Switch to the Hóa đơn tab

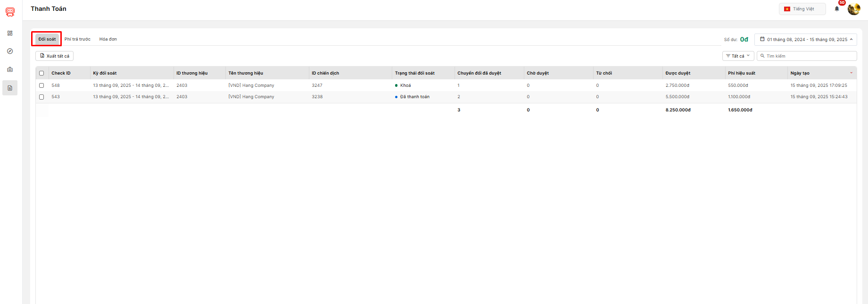click(108, 39)
